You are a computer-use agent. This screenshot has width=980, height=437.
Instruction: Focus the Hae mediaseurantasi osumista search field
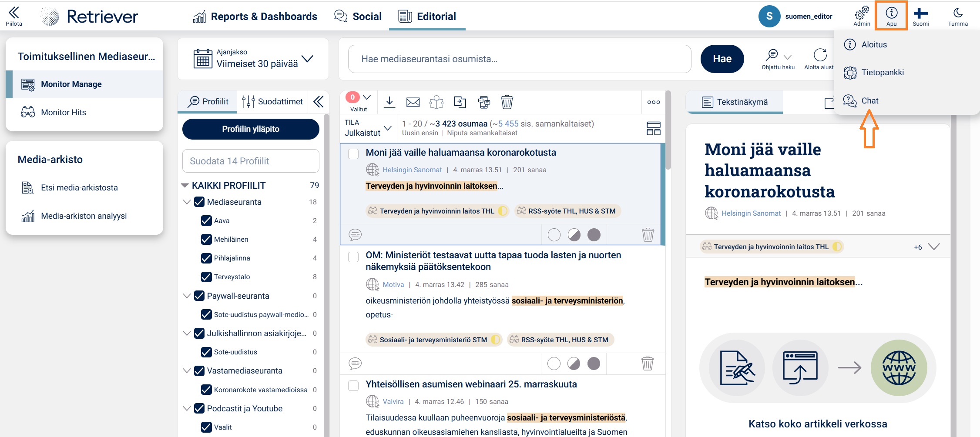click(520, 59)
